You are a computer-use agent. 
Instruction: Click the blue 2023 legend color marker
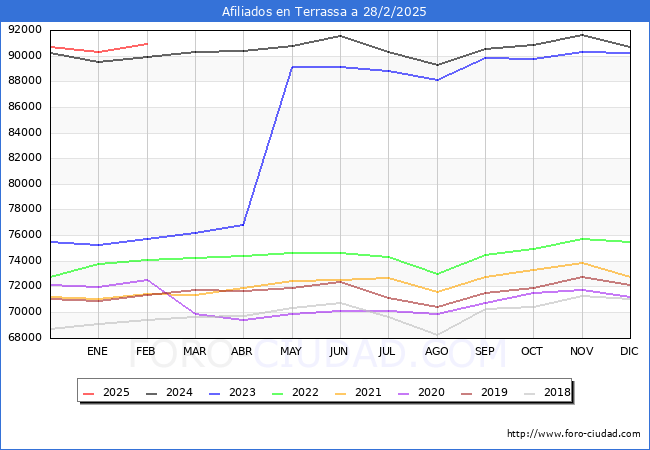pyautogui.click(x=215, y=393)
